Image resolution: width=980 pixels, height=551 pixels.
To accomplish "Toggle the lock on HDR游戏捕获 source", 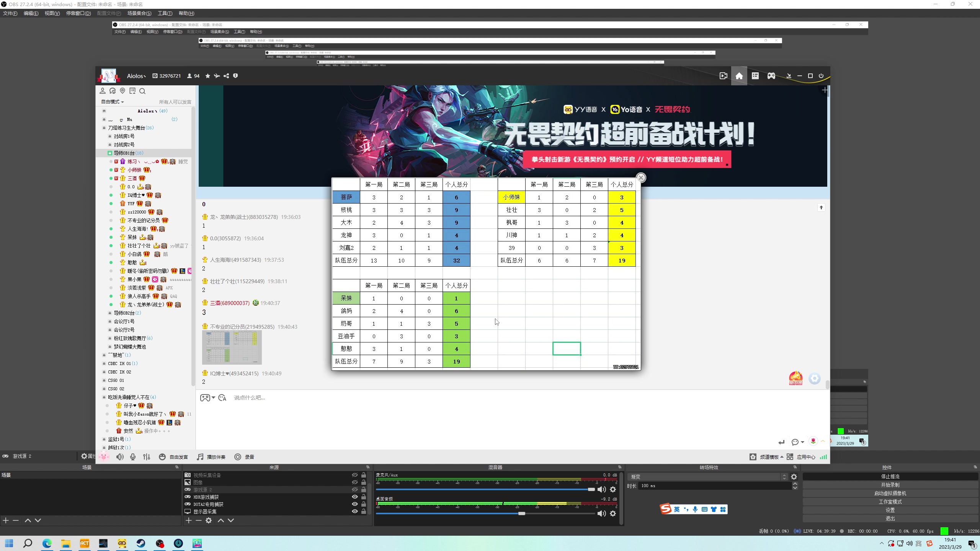I will point(364,497).
